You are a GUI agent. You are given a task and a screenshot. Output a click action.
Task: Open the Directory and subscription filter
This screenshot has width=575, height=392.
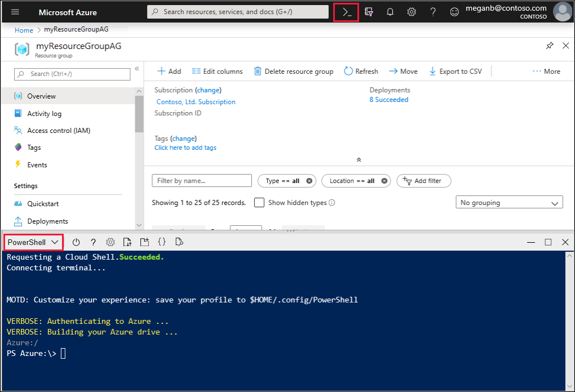369,12
